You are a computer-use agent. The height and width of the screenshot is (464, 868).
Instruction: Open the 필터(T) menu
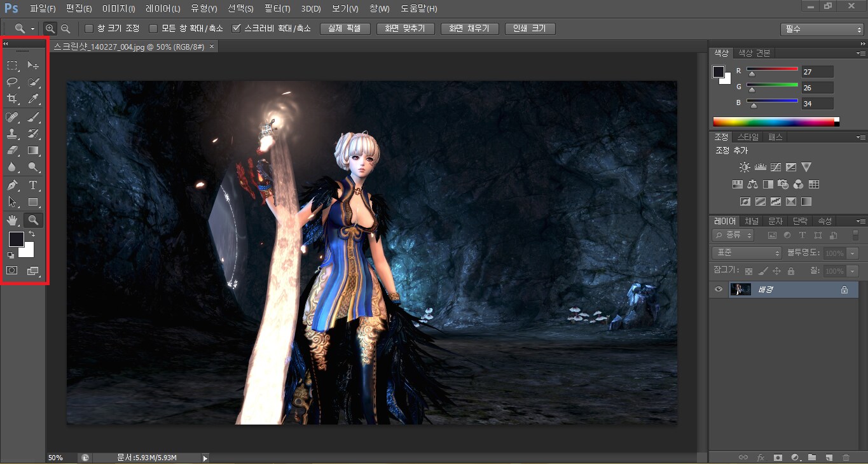pos(277,9)
